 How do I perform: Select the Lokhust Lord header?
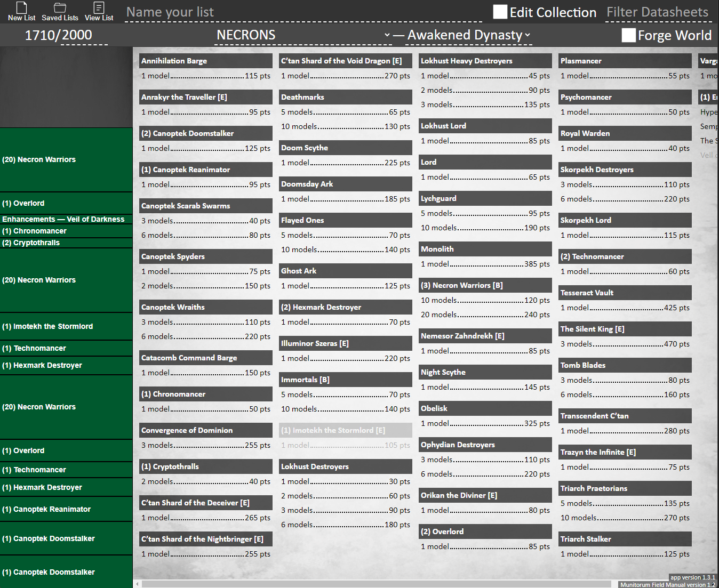pyautogui.click(x=485, y=126)
